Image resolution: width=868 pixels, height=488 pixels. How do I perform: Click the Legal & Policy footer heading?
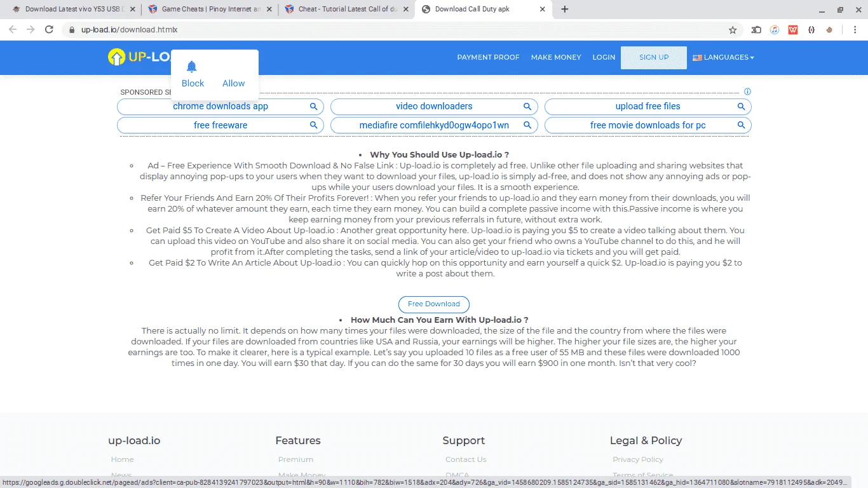click(646, 440)
